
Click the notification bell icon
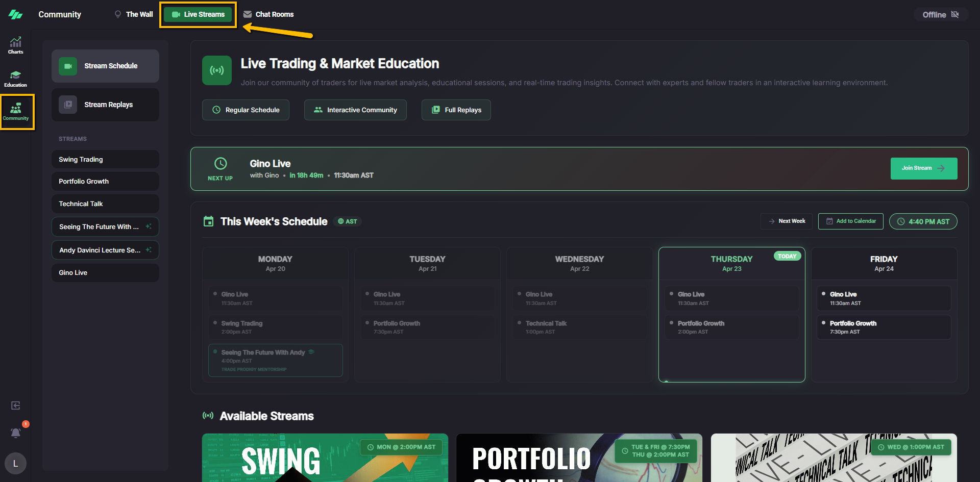point(16,433)
